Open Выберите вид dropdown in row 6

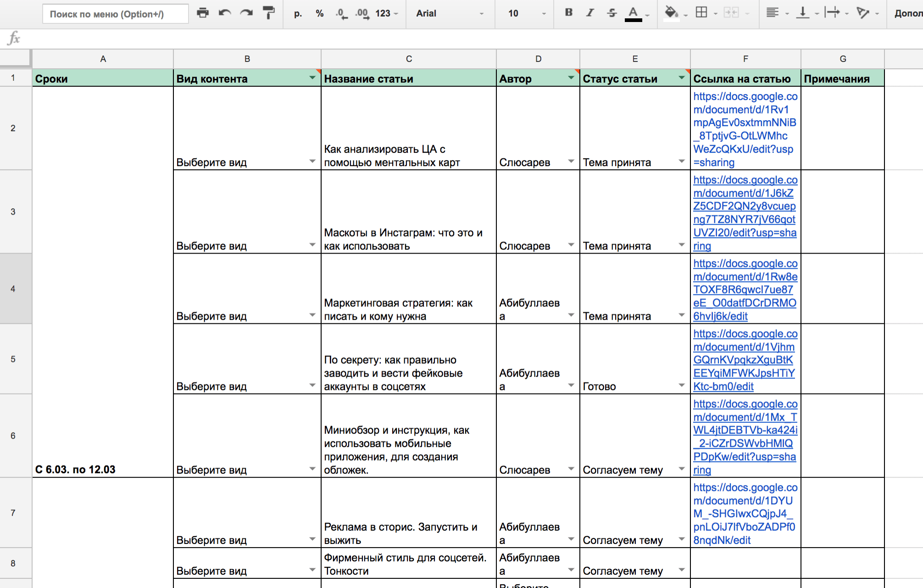[312, 469]
